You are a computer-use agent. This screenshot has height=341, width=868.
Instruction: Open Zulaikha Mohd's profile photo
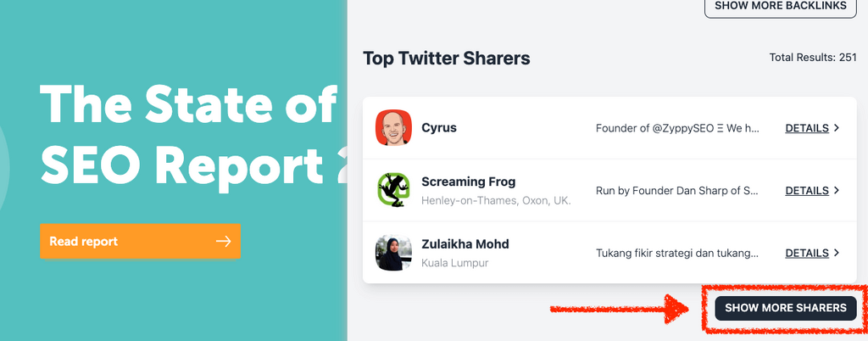click(393, 253)
